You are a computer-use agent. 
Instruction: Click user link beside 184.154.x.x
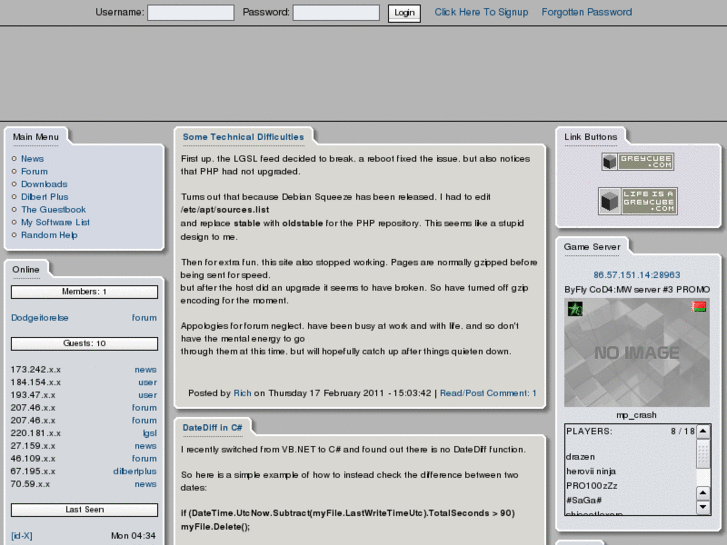[x=147, y=382]
